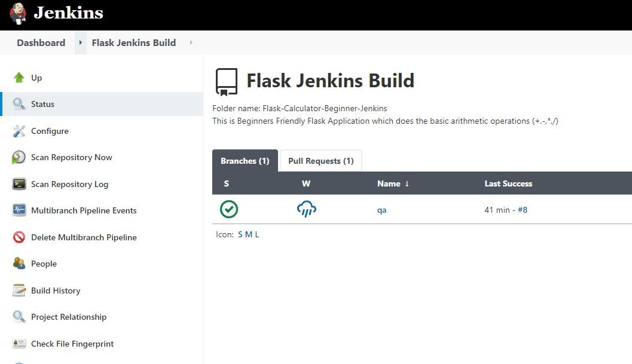Expand the Flask Jenkins Build breadcrumb chevron

(190, 42)
